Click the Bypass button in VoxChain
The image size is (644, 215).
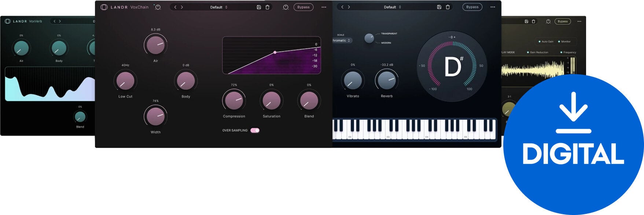(x=303, y=7)
